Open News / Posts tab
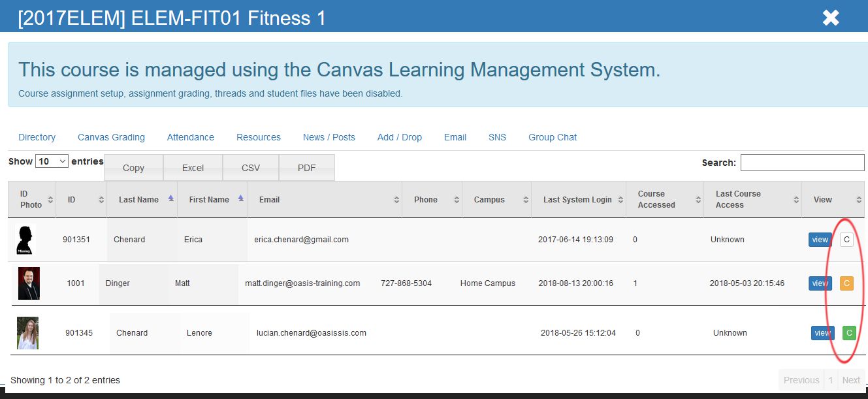This screenshot has height=399, width=868. pos(329,137)
